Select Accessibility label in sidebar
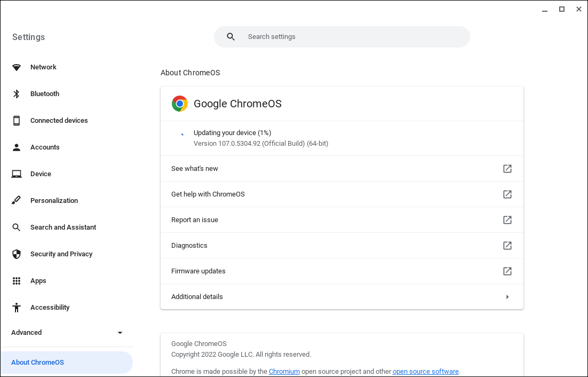 click(50, 307)
